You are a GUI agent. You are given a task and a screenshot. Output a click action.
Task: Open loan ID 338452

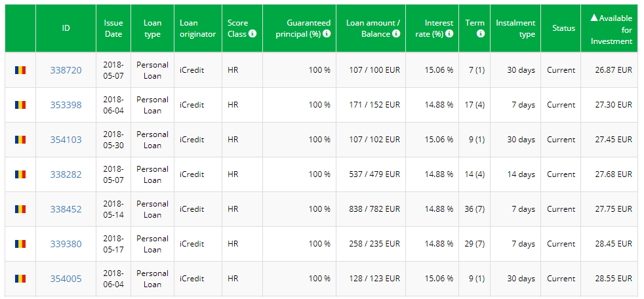point(66,209)
